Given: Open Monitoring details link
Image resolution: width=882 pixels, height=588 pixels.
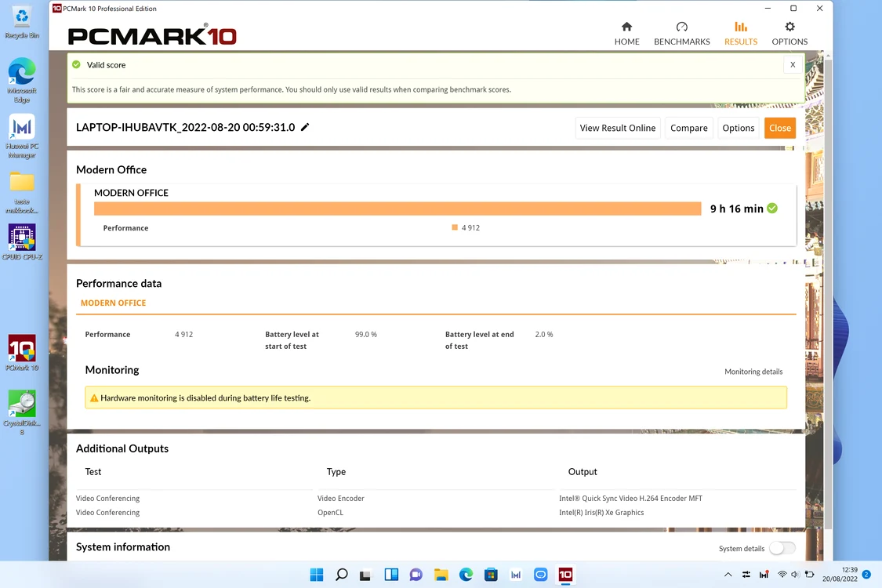Looking at the screenshot, I should click(x=753, y=372).
